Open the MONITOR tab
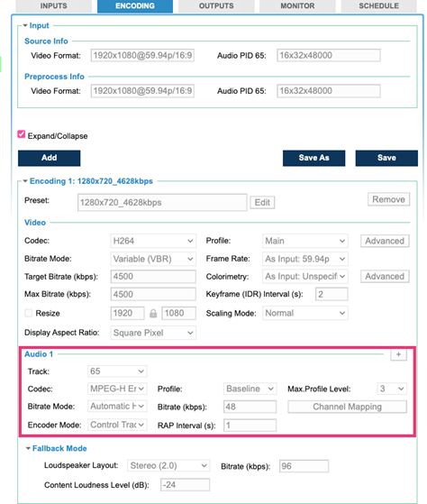The height and width of the screenshot is (504, 427). pos(297,5)
